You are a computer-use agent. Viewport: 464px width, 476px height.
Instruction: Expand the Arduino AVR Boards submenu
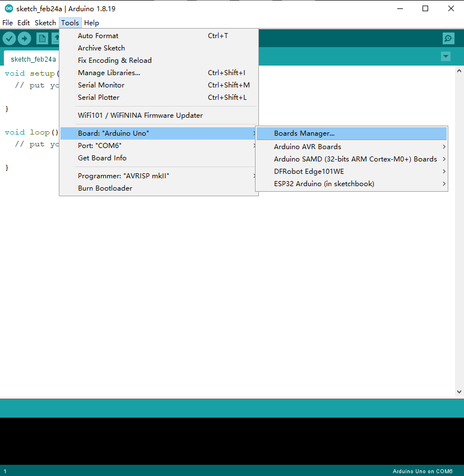point(352,147)
